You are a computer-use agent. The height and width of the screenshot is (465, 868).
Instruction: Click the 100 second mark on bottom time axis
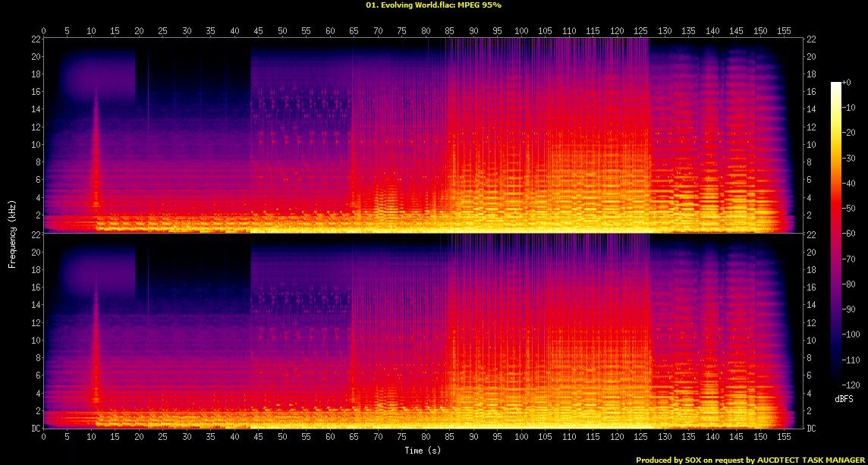[x=521, y=438]
